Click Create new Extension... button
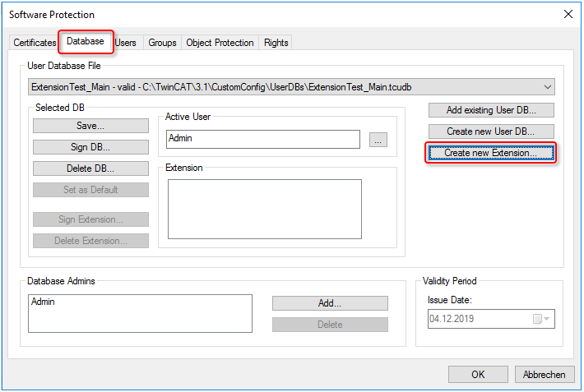 click(x=491, y=153)
